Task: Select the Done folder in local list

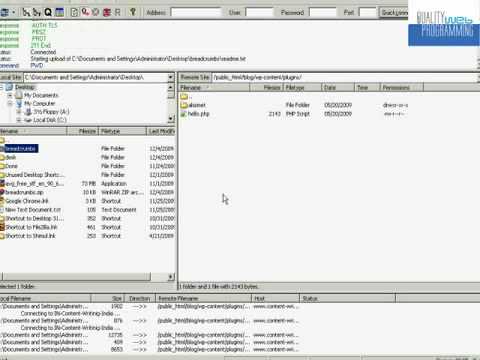Action: 12,166
